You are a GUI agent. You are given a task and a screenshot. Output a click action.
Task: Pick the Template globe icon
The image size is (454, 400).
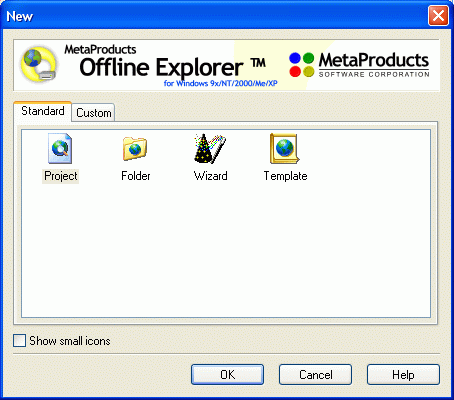coord(285,149)
